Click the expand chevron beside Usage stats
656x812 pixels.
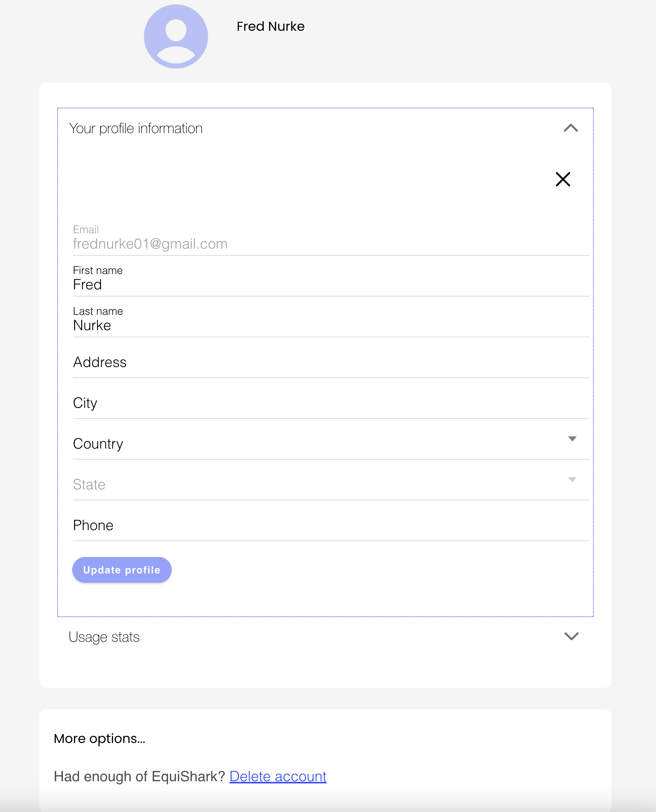point(571,637)
